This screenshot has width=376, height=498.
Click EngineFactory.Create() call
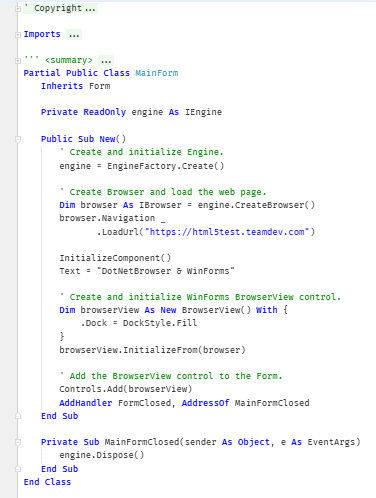pyautogui.click(x=166, y=166)
